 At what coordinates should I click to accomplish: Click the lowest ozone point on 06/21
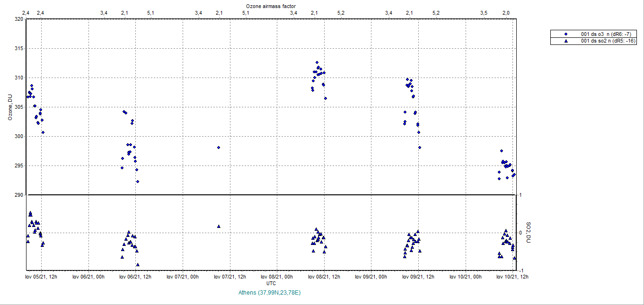click(138, 182)
